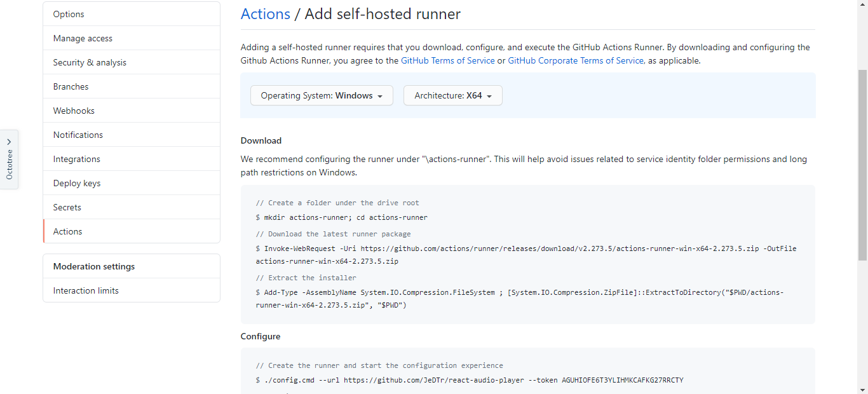The image size is (868, 394).
Task: Open the Webhooks settings page
Action: [74, 111]
